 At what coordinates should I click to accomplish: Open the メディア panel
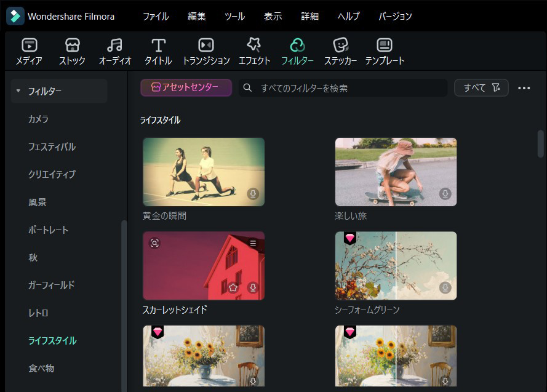pyautogui.click(x=28, y=49)
